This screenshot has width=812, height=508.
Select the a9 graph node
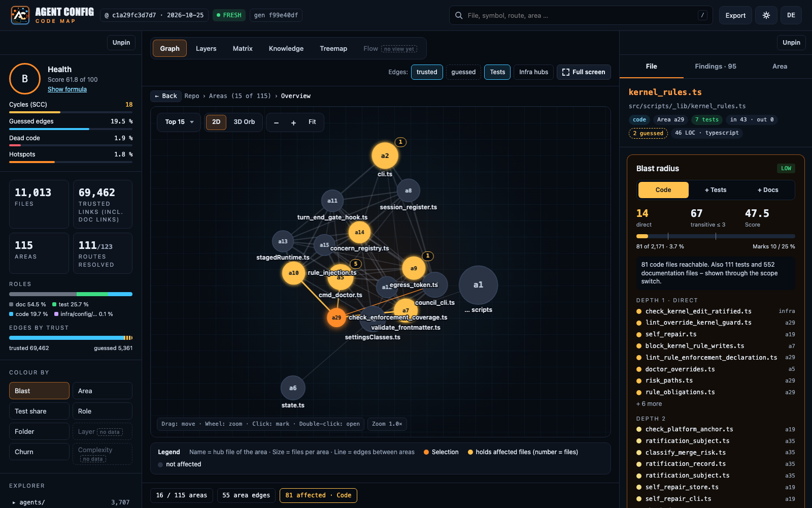pos(414,268)
